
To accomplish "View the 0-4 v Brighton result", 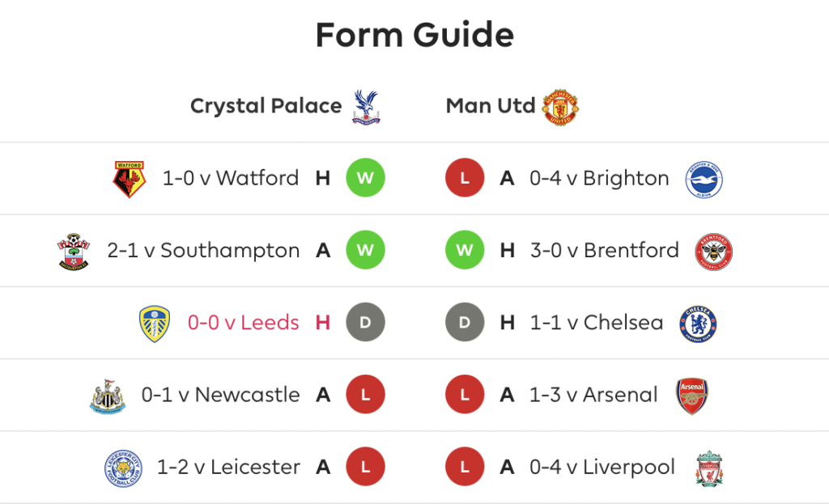I will coord(600,178).
